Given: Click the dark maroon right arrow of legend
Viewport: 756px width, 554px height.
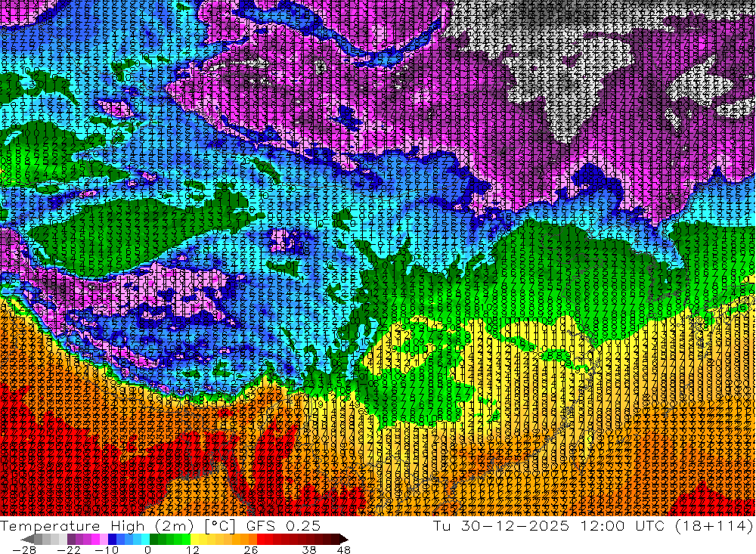Looking at the screenshot, I should (x=344, y=539).
